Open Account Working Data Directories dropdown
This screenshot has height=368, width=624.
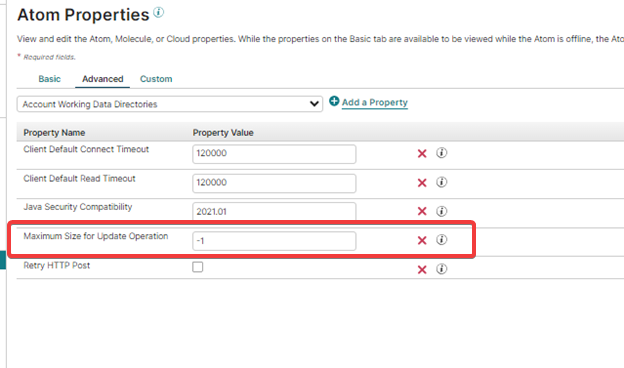[x=170, y=104]
